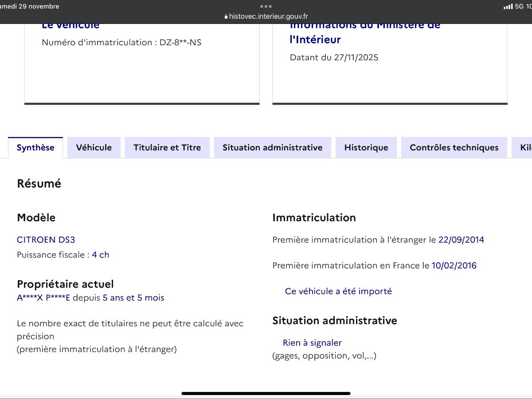Image resolution: width=532 pixels, height=399 pixels.
Task: Select the date samedi 29 novembre in status bar
Action: 29,6
